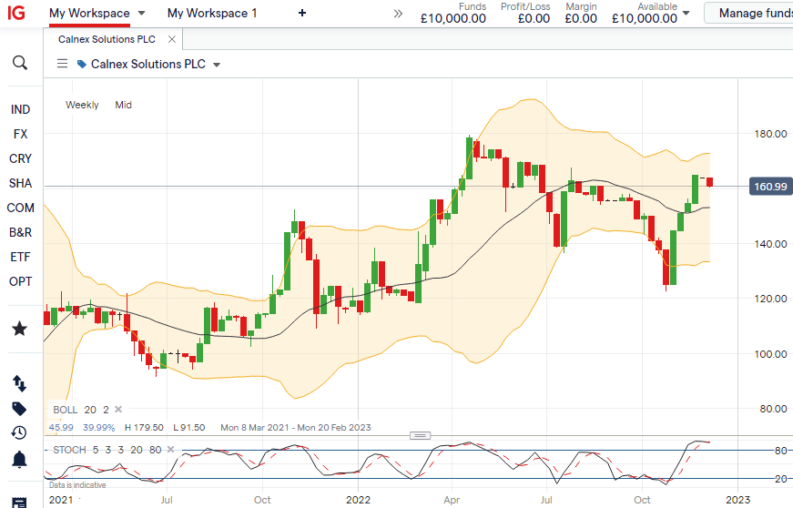Open the My Workspace dropdown arrow

tap(142, 13)
